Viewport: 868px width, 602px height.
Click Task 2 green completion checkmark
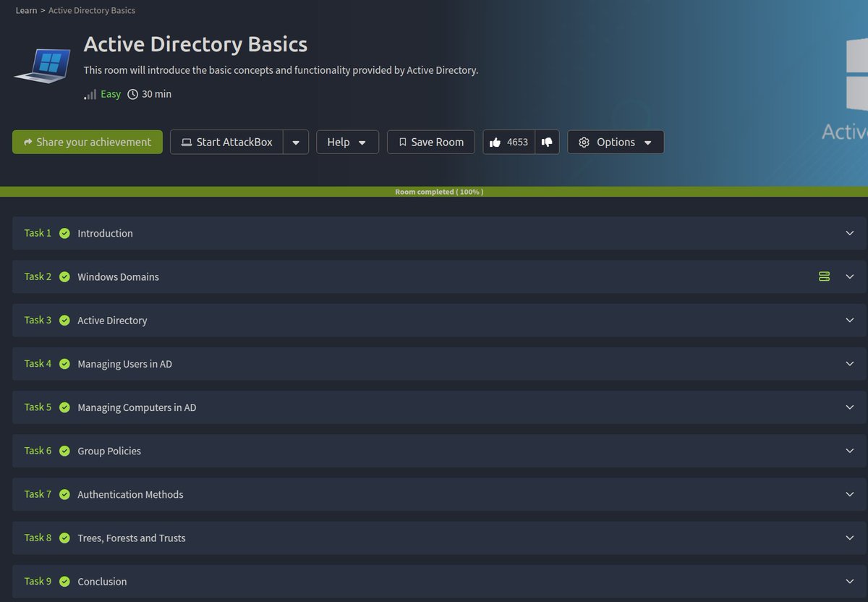tap(64, 276)
